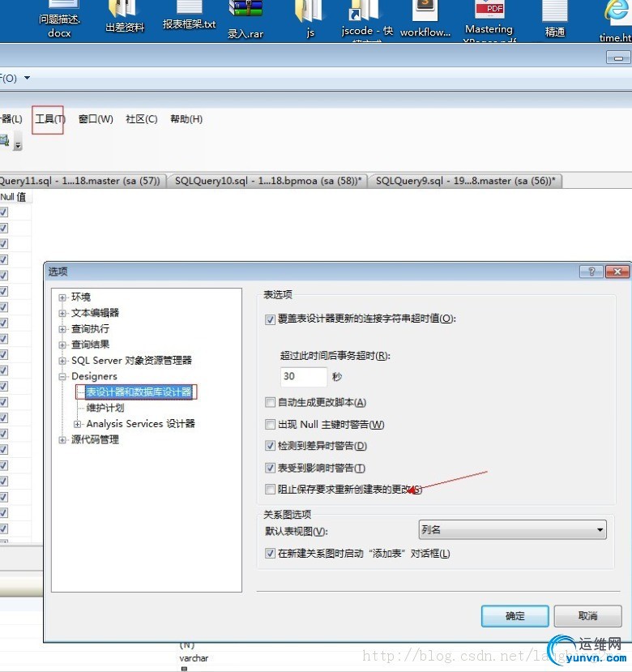Click the toolbar overflow arrow below the menu
The width and height of the screenshot is (632, 672).
(18, 140)
